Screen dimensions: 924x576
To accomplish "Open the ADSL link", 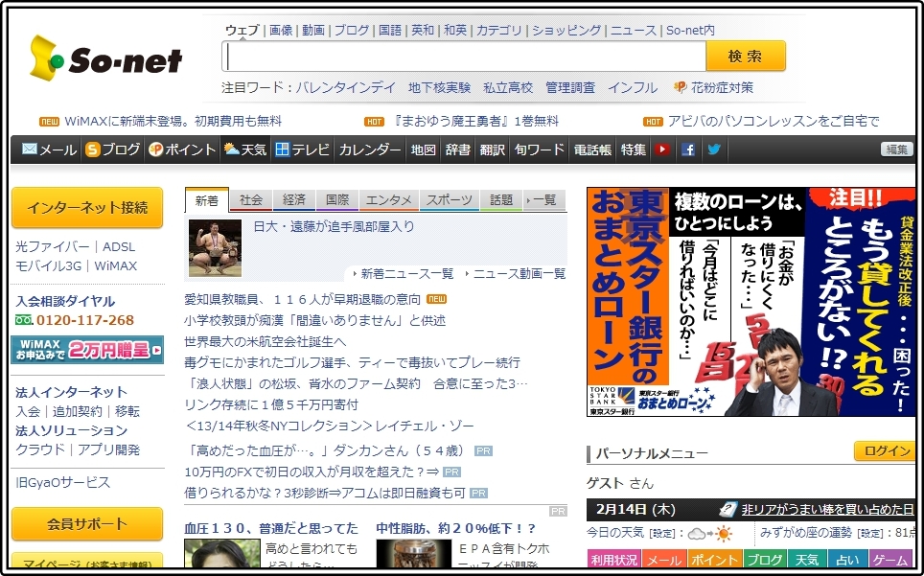I will point(119,246).
